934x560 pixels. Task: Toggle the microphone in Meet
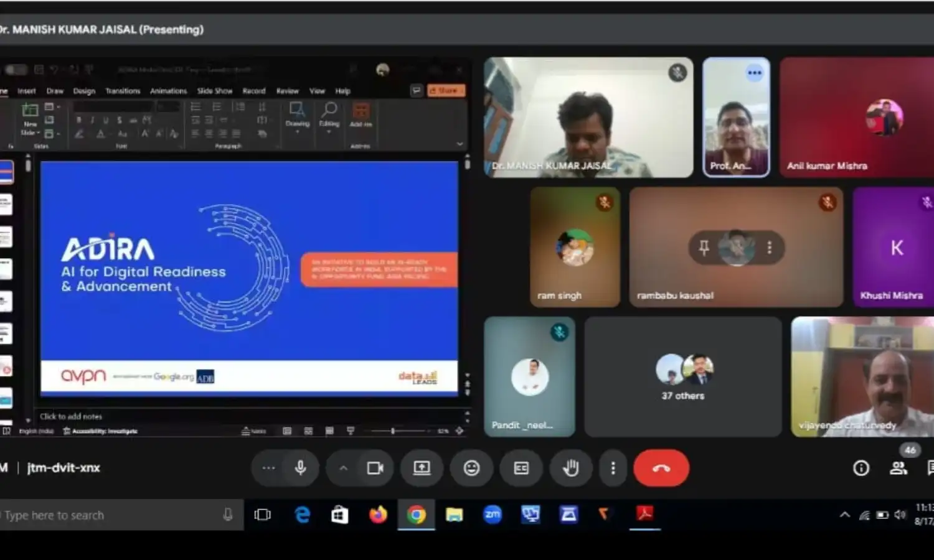click(x=300, y=468)
